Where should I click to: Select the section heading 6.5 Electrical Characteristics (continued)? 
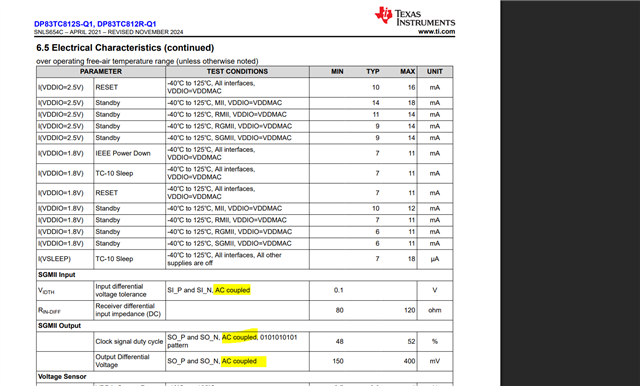[x=125, y=48]
